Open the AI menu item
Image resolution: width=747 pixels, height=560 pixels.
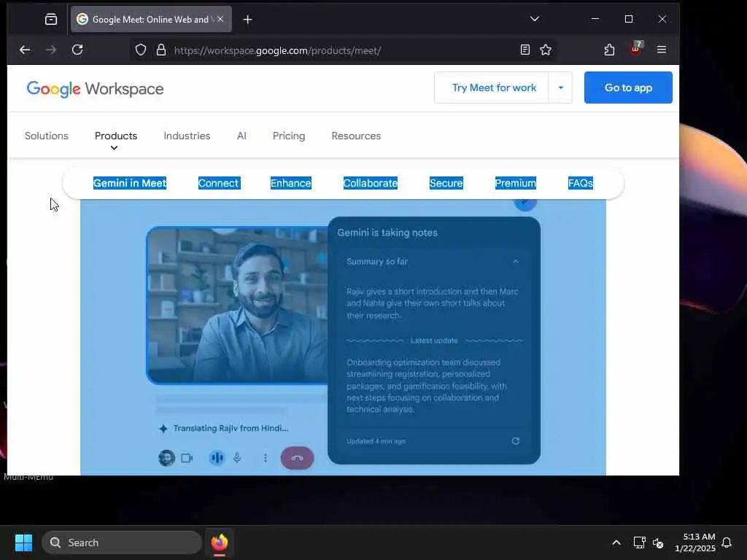[x=241, y=136]
